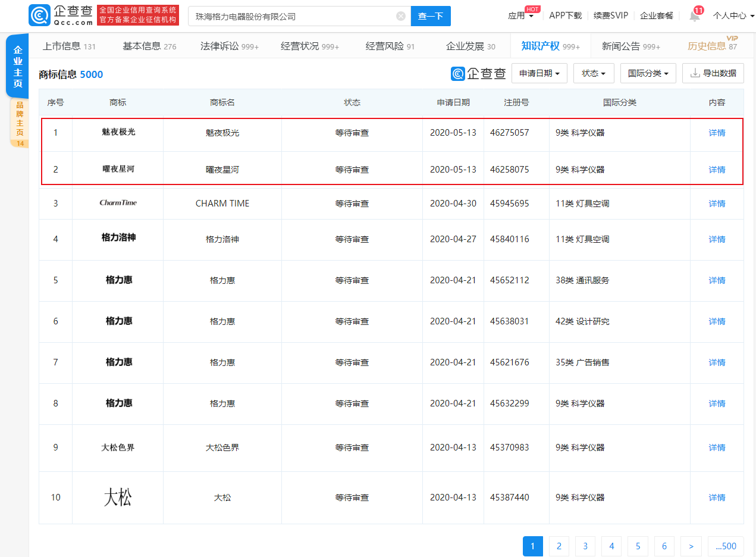Viewport: 756px width, 557px height.
Task: Go to page 5 of results
Action: coord(638,546)
